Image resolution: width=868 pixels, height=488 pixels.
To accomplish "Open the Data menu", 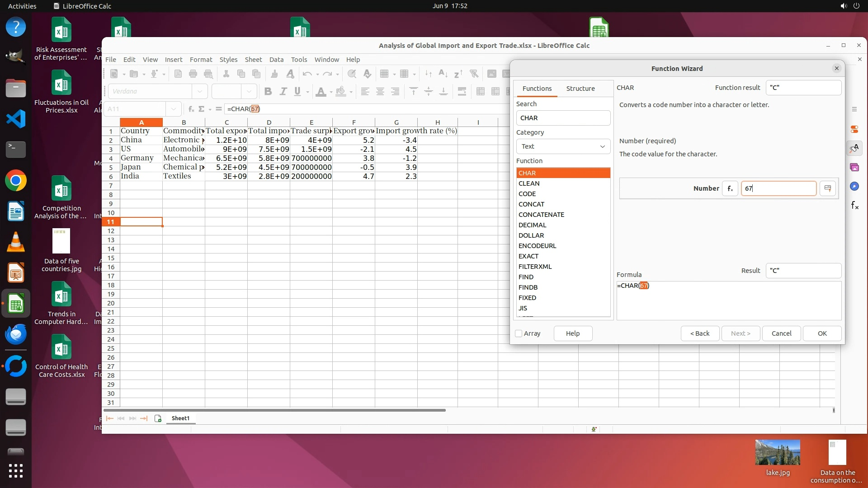I will click(x=276, y=60).
